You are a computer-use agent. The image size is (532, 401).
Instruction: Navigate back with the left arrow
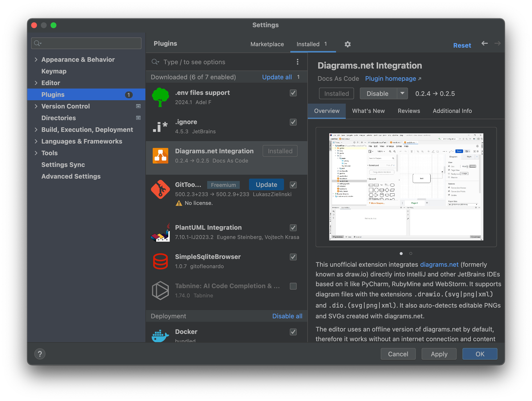click(485, 43)
